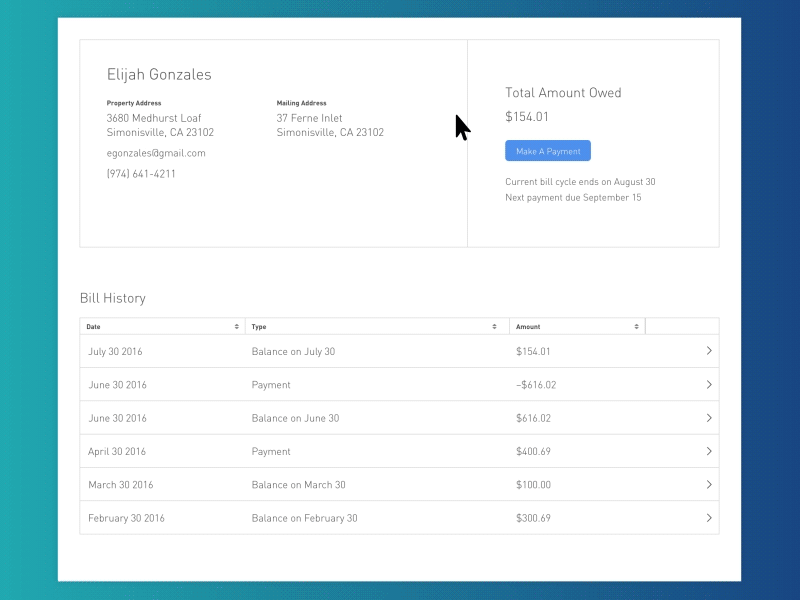Click the sort icon beside Type header
Image resolution: width=800 pixels, height=600 pixels.
(x=493, y=326)
